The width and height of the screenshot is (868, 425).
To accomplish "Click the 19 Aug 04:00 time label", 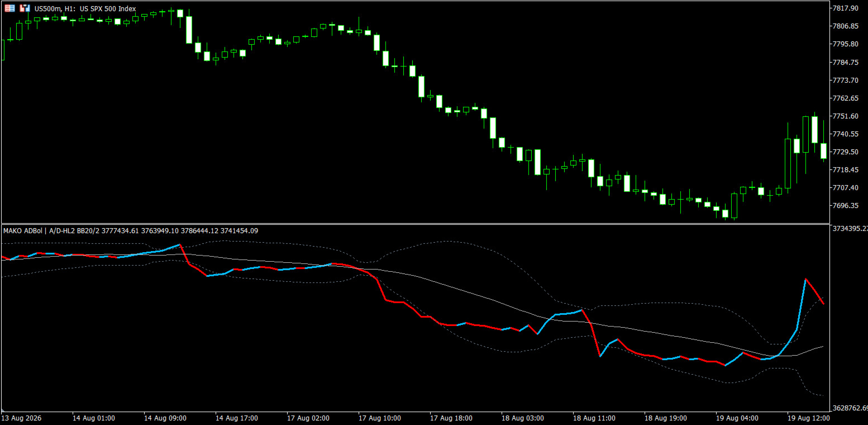I will pyautogui.click(x=736, y=418).
